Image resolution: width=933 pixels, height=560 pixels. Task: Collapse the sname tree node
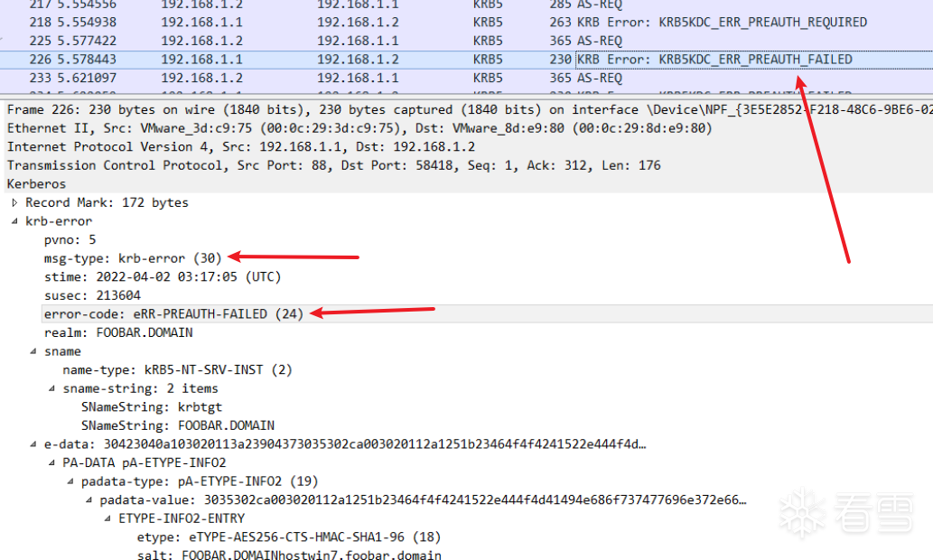(x=33, y=351)
